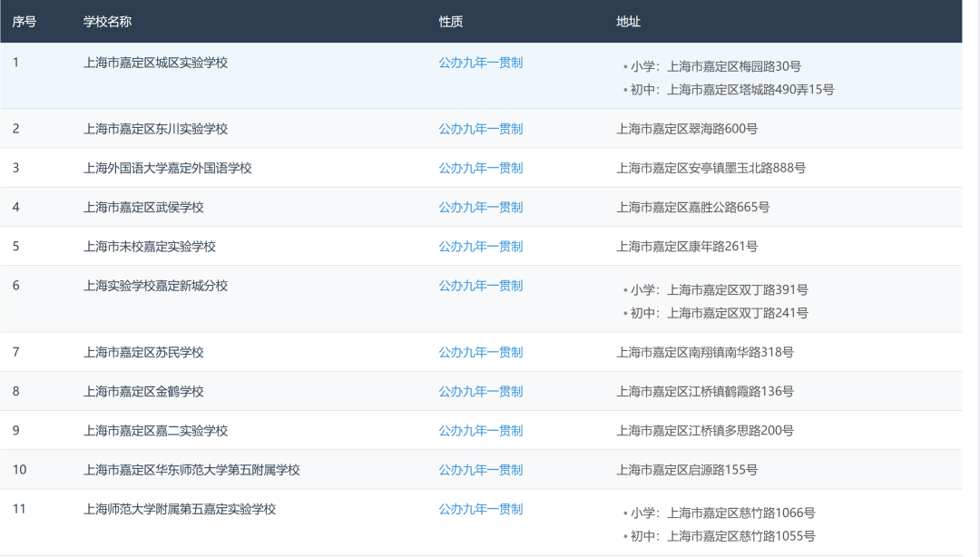The image size is (980, 557).
Task: Click sequence number 6 for 嘉定新城分校
Action: click(15, 286)
